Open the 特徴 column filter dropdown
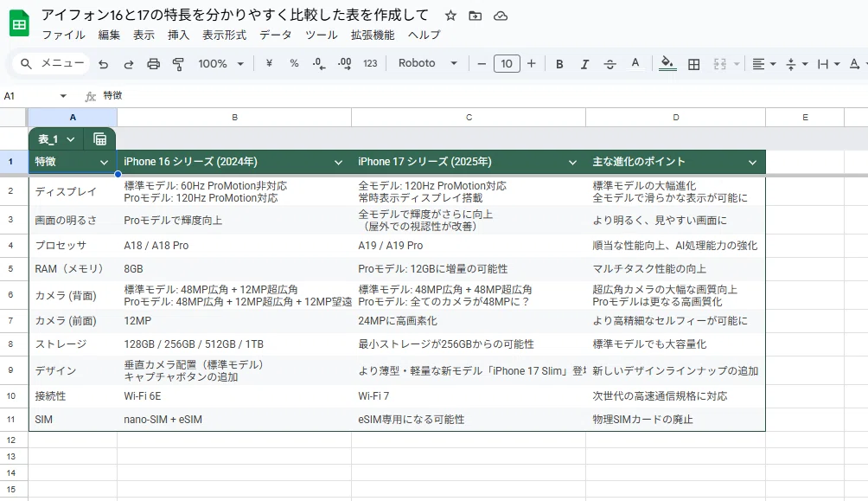This screenshot has width=868, height=501. point(104,163)
